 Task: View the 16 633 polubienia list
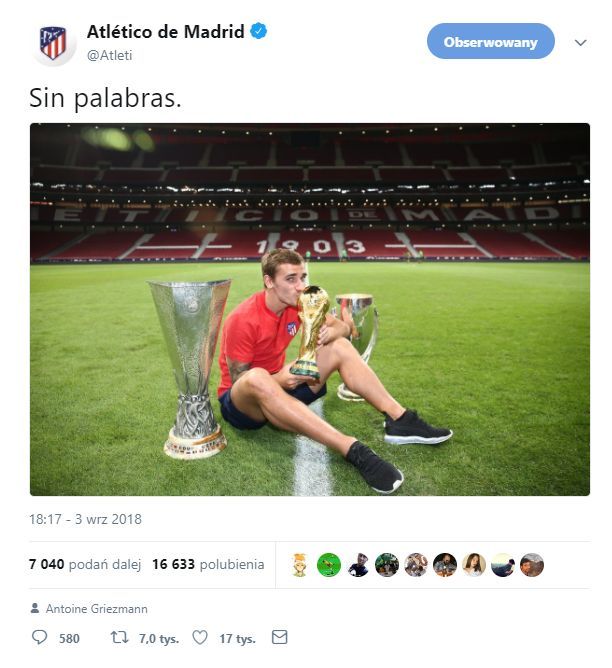pyautogui.click(x=208, y=564)
